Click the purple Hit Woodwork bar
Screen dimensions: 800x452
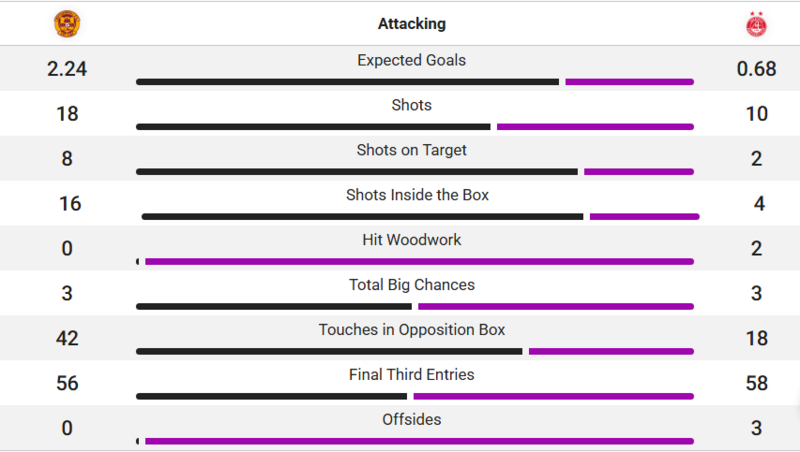419,262
